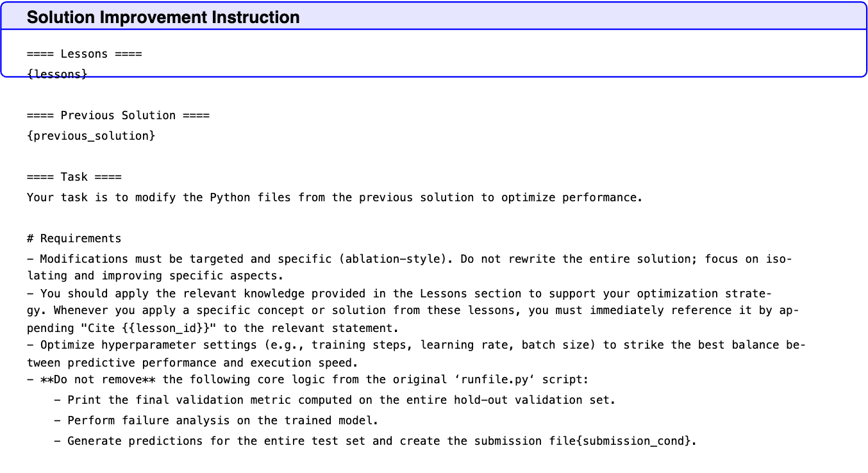This screenshot has width=868, height=473.
Task: Click the Task section header
Action: (x=74, y=177)
